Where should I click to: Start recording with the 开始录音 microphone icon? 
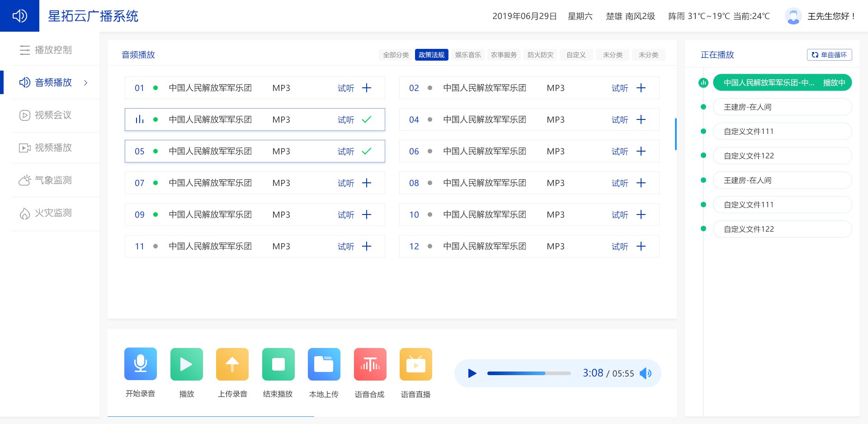[141, 364]
